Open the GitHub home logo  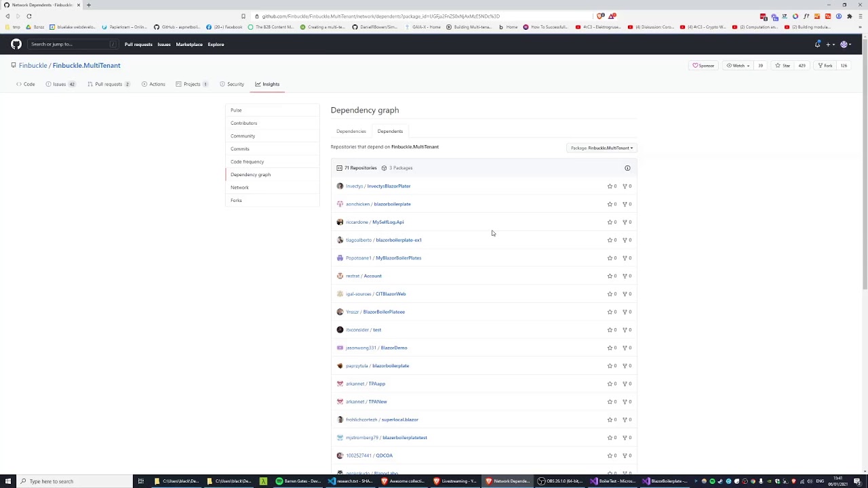[16, 44]
